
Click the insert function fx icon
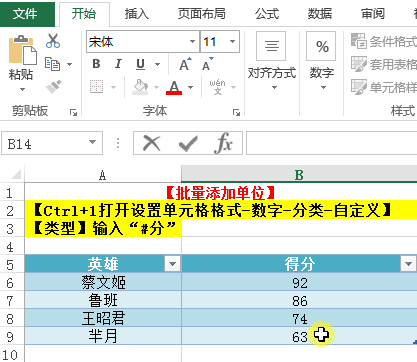point(223,143)
